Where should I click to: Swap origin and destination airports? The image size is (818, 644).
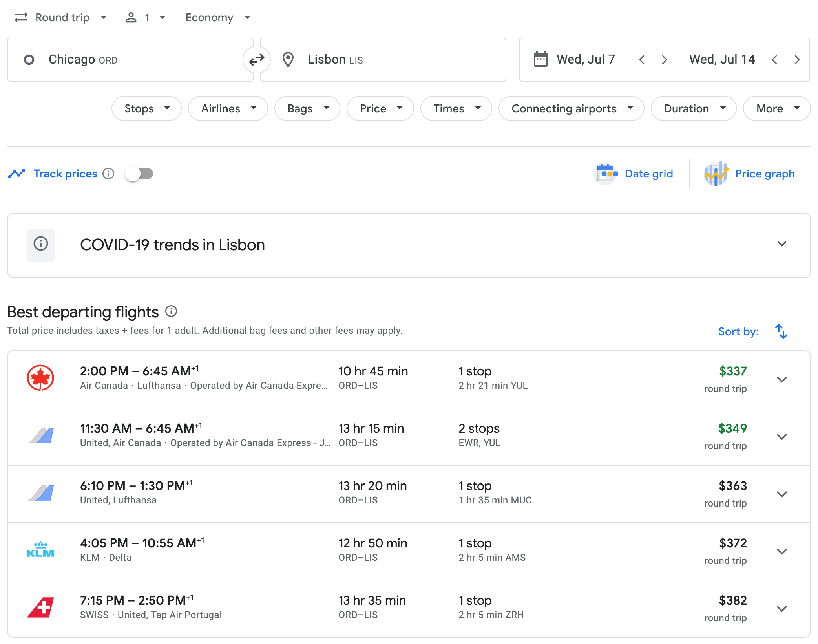(257, 59)
